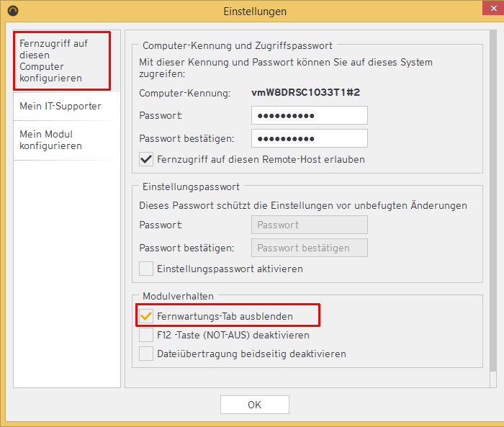Click the access Passwort input field

click(309, 115)
